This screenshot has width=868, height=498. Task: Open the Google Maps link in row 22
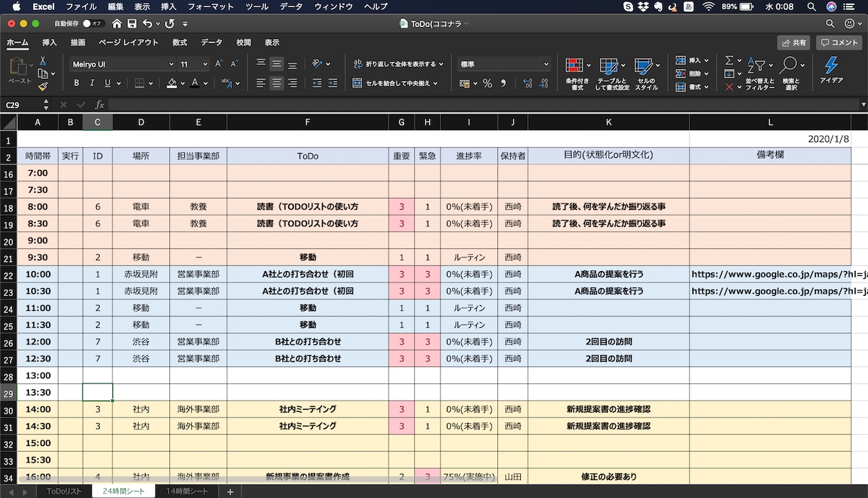[x=780, y=274]
